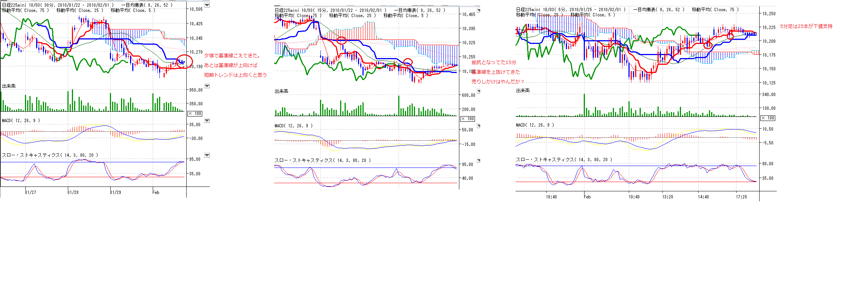Open the スロー・ストキャスティクス dropdown on 15分 chart
The width and height of the screenshot is (868, 306).
click(479, 160)
